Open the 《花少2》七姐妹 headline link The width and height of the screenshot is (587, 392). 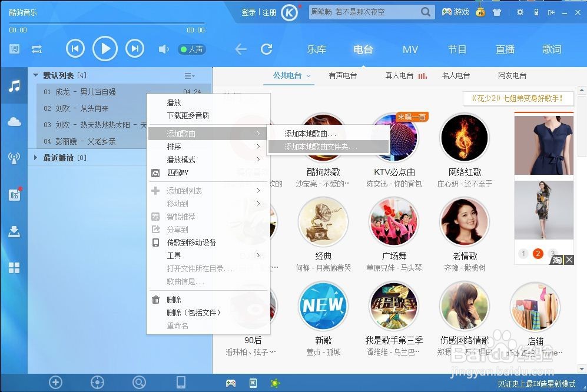tap(518, 98)
